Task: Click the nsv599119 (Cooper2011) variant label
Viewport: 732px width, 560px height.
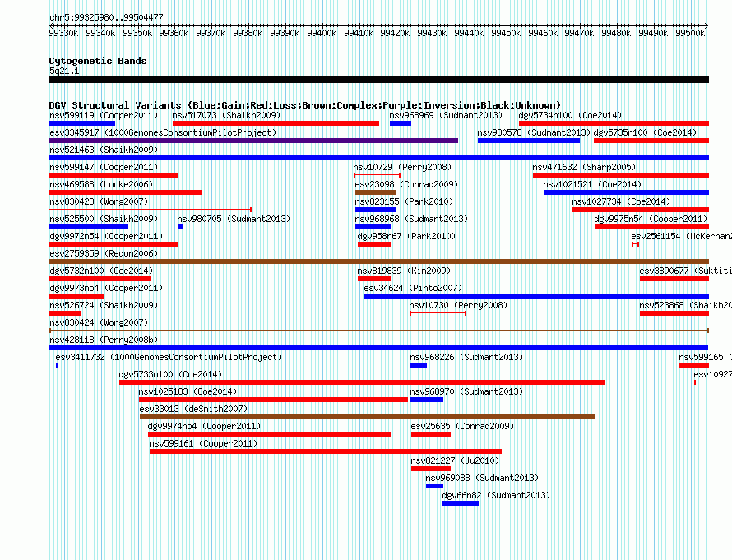Action: tap(104, 115)
